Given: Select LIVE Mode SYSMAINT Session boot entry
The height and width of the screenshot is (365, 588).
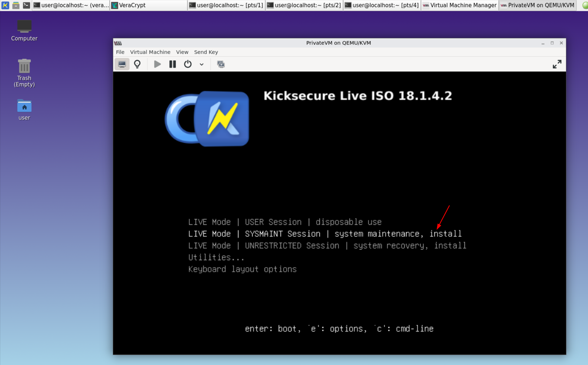Looking at the screenshot, I should click(325, 234).
